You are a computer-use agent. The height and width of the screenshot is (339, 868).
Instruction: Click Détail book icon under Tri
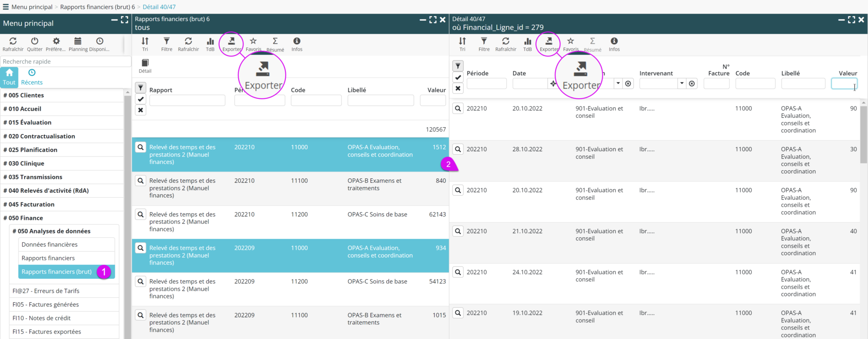[145, 64]
